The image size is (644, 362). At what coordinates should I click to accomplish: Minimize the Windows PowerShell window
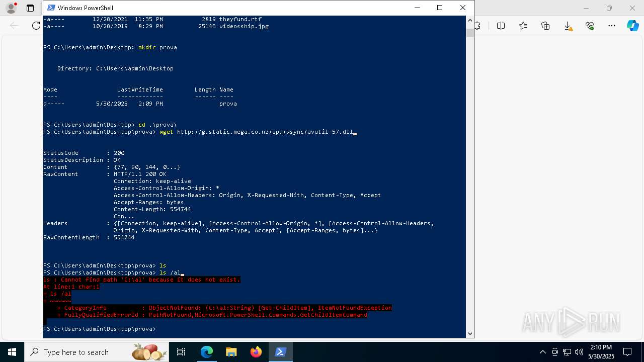417,8
